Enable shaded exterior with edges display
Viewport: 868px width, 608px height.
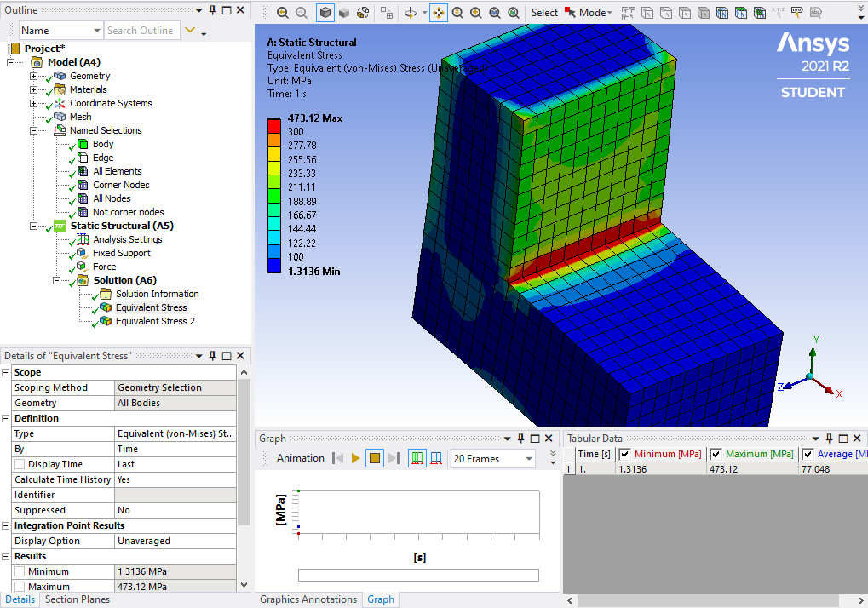pyautogui.click(x=325, y=13)
